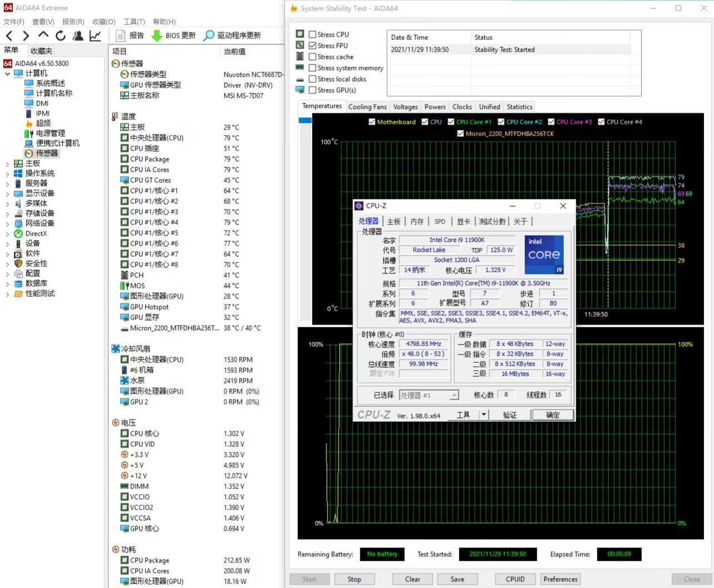Select the Stability Test Started log row
714x588 pixels.
(x=509, y=49)
